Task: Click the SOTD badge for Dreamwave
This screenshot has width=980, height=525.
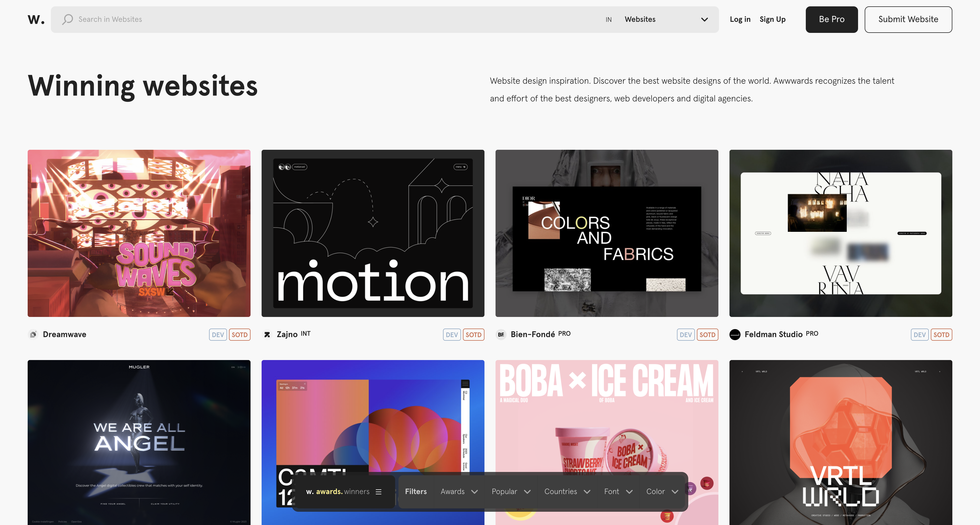Action: coord(240,335)
